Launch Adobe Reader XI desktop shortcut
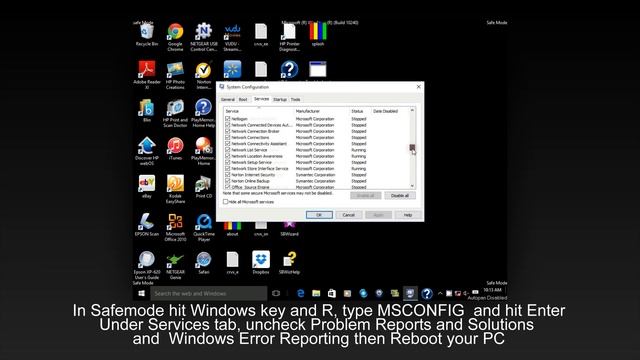 [x=147, y=75]
